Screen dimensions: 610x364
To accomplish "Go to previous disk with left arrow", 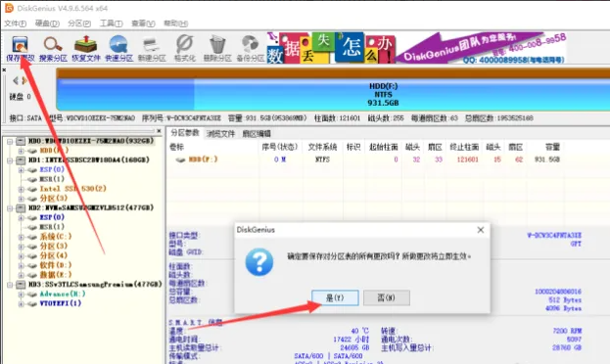I will 15,80.
